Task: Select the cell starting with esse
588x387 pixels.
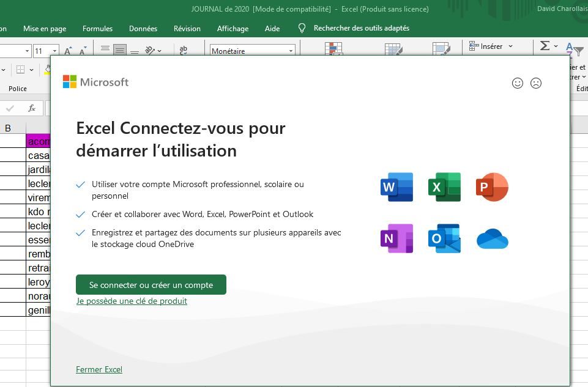Action: coord(39,240)
